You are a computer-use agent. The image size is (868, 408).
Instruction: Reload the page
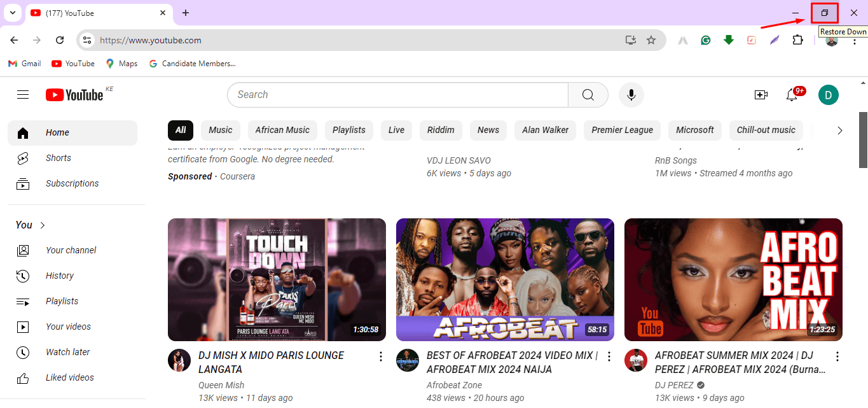pos(60,40)
